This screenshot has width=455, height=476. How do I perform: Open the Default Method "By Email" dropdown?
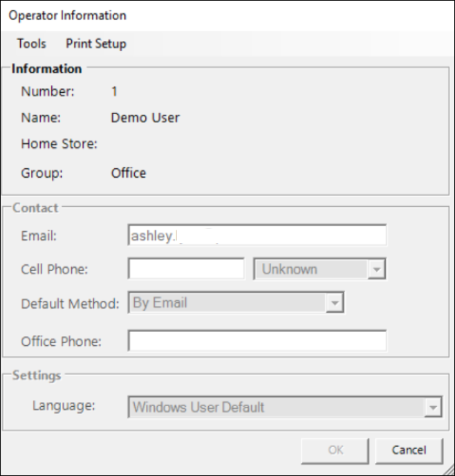335,303
